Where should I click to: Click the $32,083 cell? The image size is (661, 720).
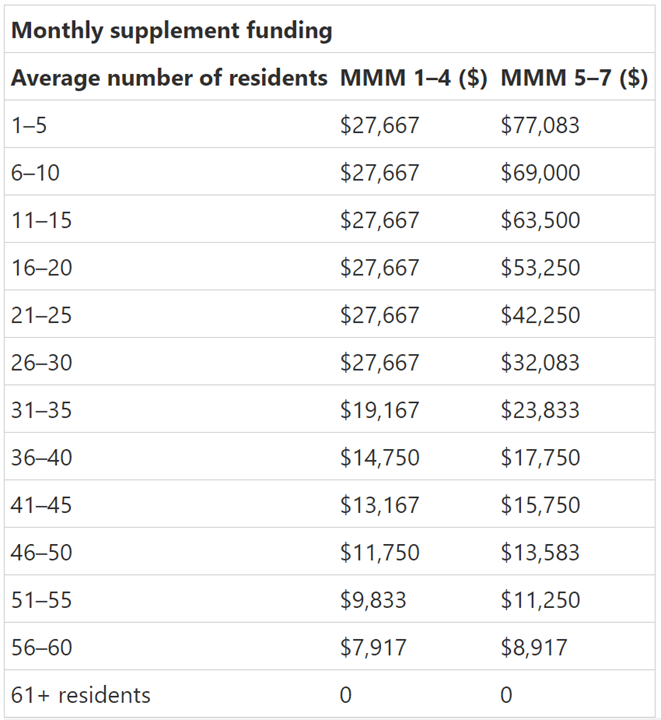[540, 363]
